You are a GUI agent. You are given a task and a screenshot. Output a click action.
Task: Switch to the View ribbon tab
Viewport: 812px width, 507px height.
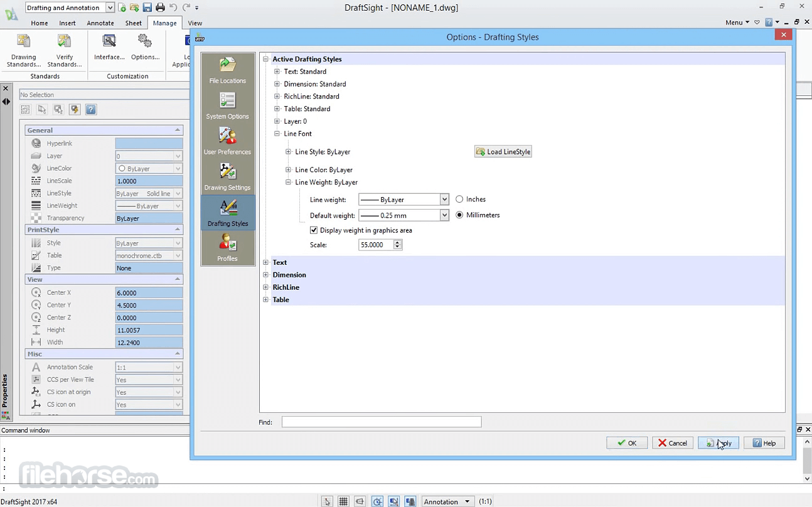tap(195, 23)
